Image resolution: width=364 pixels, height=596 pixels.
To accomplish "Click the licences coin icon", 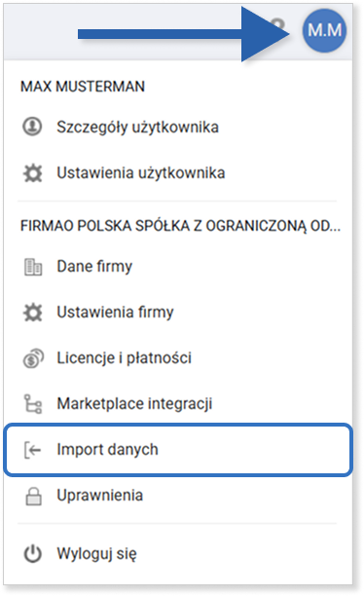I will click(33, 358).
